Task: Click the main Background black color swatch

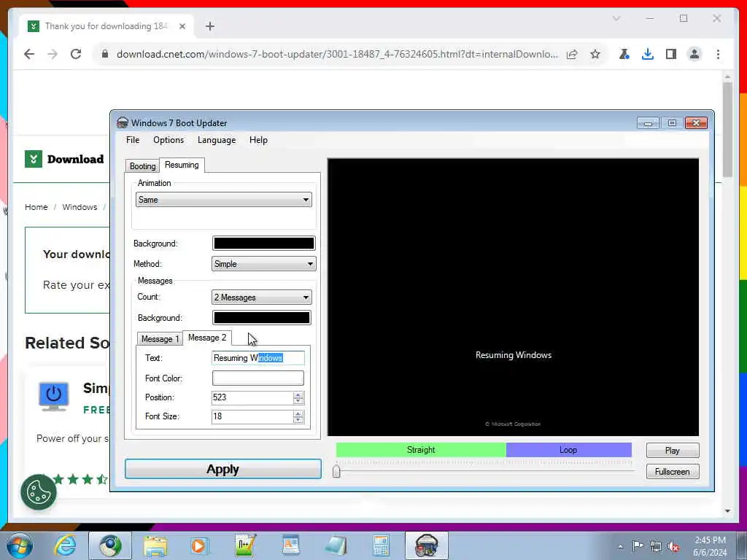Action: [263, 244]
